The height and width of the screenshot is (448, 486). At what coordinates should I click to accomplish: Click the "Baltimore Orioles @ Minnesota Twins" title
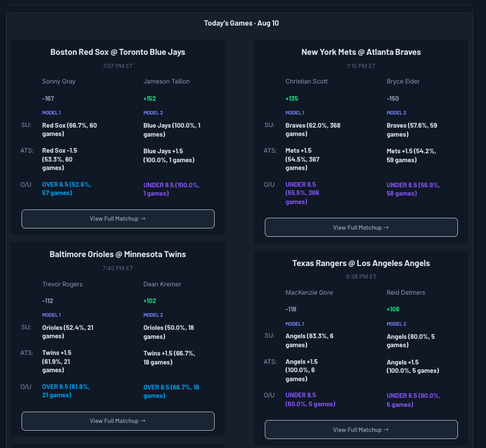[x=118, y=254]
